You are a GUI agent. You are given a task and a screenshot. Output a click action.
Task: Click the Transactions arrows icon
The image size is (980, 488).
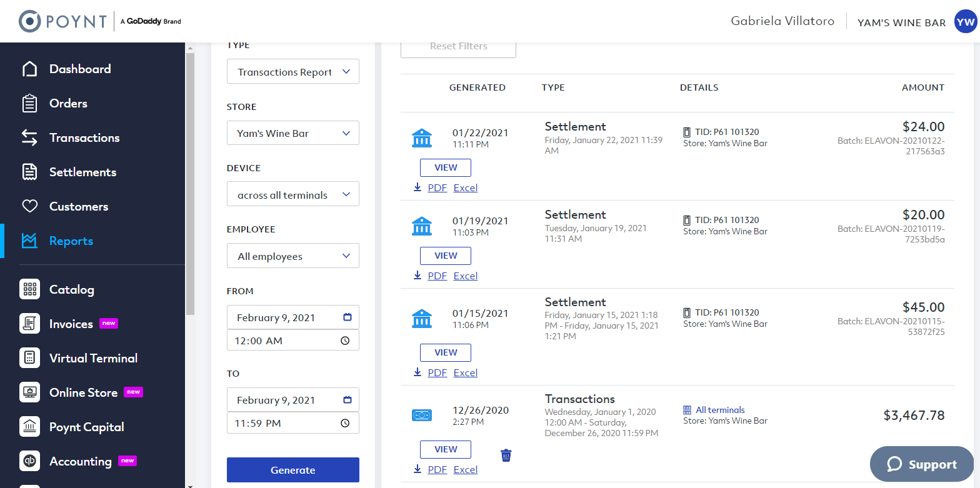29,137
